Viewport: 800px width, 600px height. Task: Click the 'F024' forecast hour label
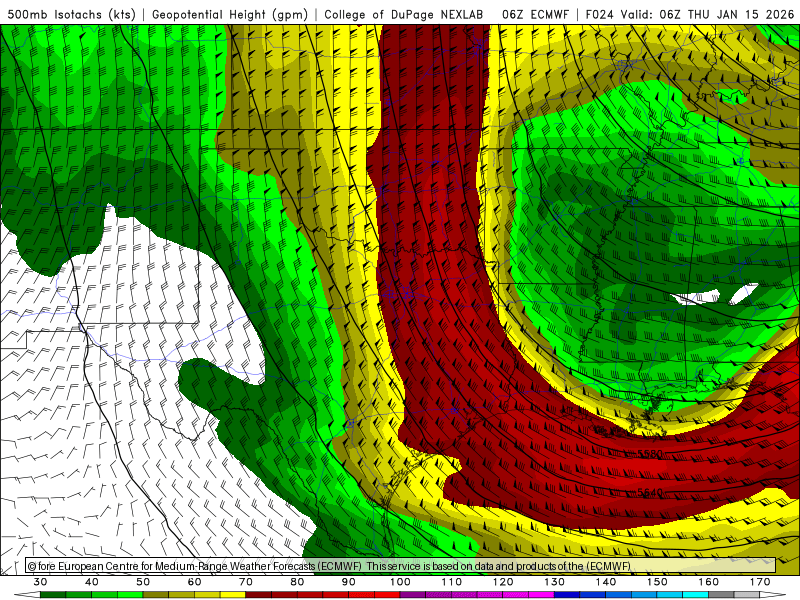click(x=599, y=15)
